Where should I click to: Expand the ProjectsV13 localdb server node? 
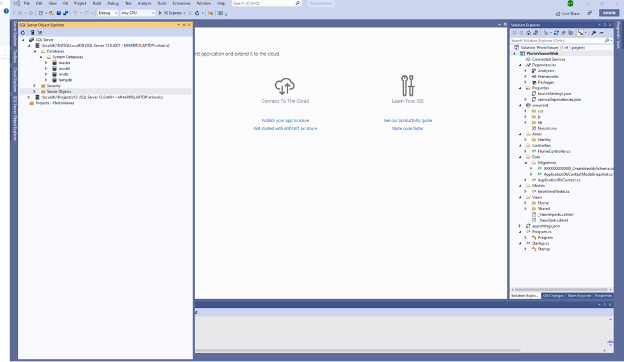[29, 97]
